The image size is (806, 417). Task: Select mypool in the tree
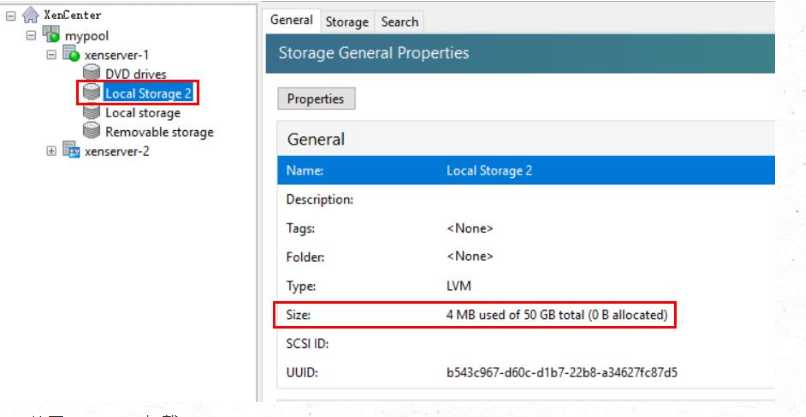point(87,36)
